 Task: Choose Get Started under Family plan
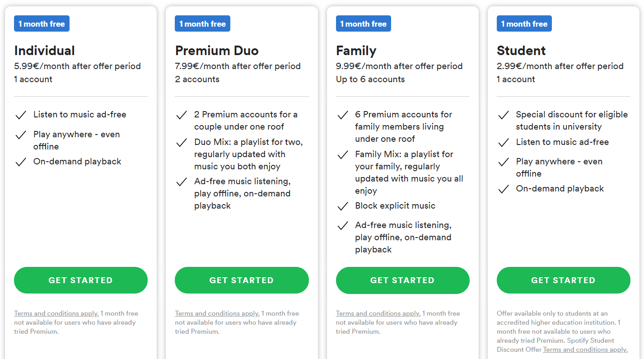(x=402, y=280)
